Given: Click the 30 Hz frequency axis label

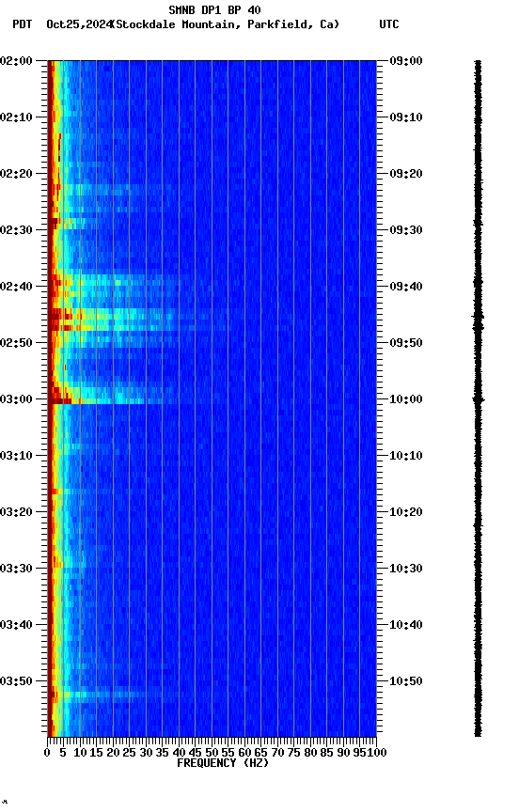Looking at the screenshot, I should pyautogui.click(x=146, y=753).
